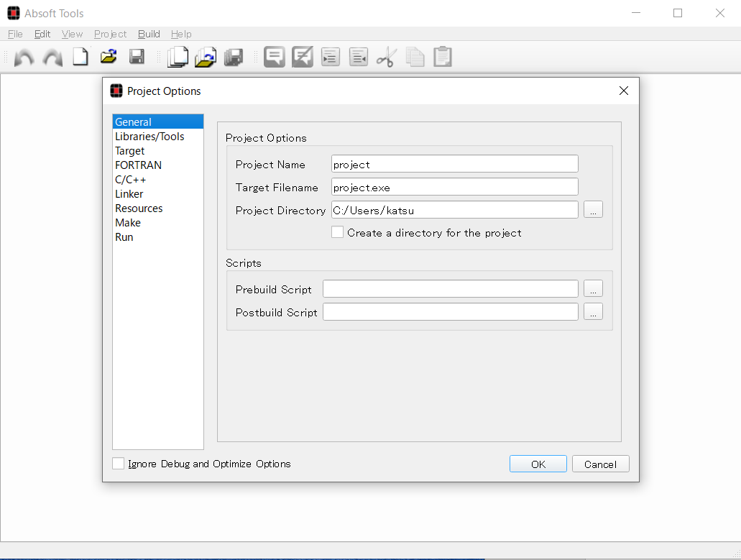Open the Help menu
The width and height of the screenshot is (741, 560).
(x=181, y=34)
